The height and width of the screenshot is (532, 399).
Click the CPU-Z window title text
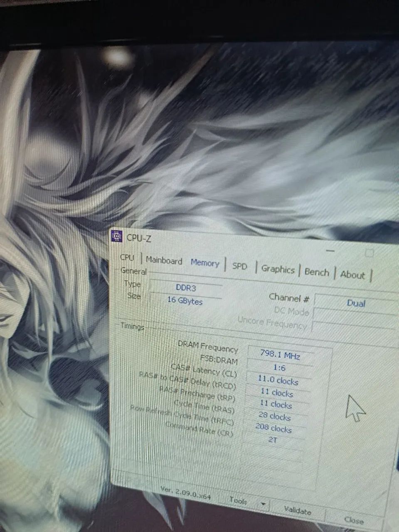click(x=139, y=238)
